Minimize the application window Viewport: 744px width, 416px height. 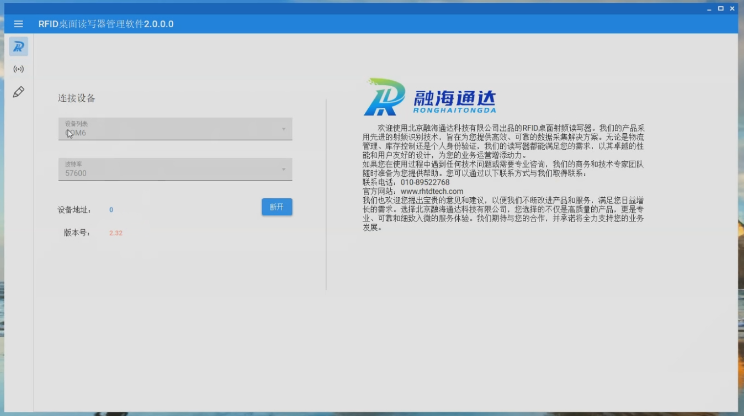[709, 9]
